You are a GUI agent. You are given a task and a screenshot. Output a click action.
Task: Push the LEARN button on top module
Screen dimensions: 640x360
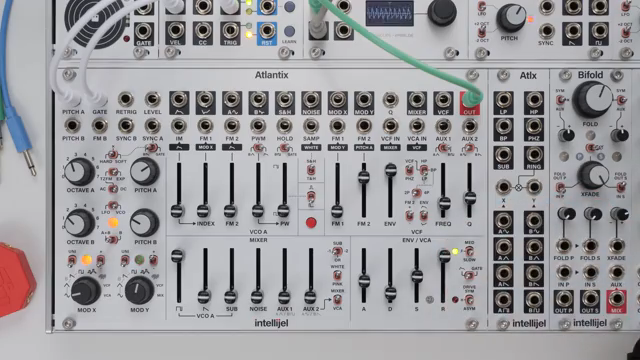(x=289, y=31)
